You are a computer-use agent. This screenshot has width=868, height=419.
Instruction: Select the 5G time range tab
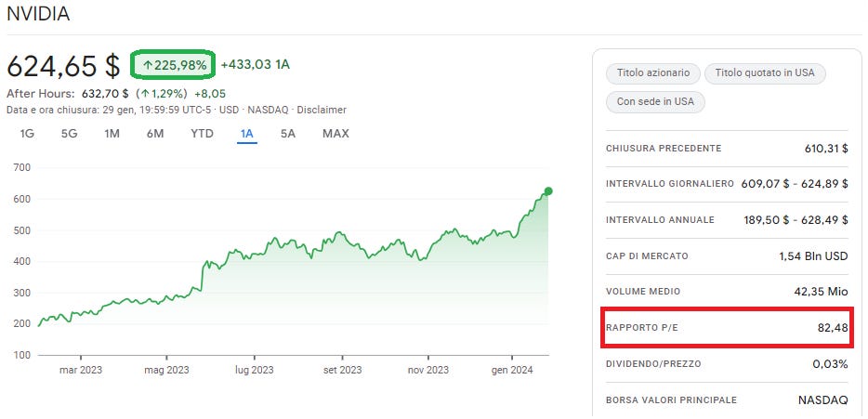point(69,134)
